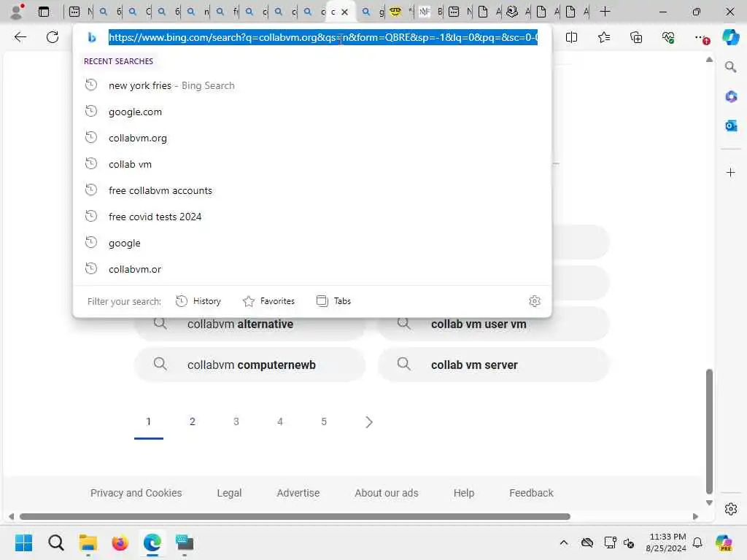The width and height of the screenshot is (747, 560).
Task: Go to results page 4
Action: tap(280, 422)
